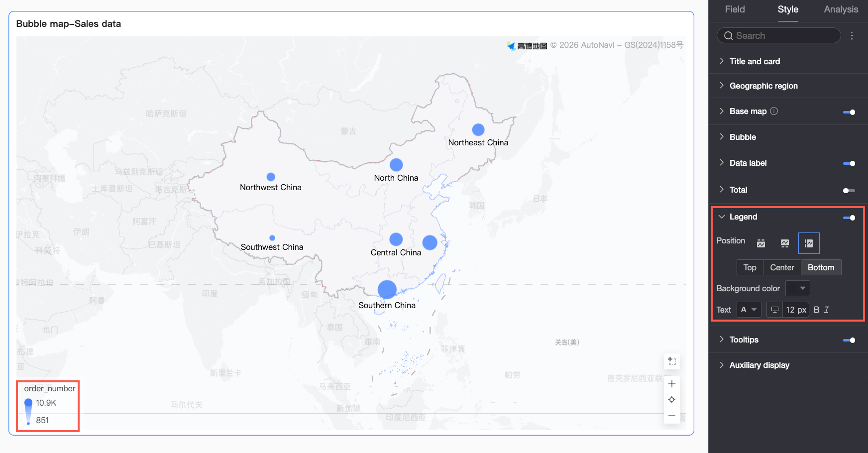The image size is (868, 453).
Task: Click the Base map info icon
Action: pyautogui.click(x=774, y=111)
